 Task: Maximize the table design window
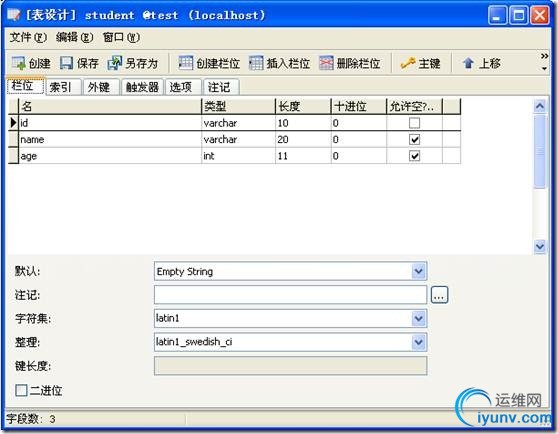tap(518, 15)
